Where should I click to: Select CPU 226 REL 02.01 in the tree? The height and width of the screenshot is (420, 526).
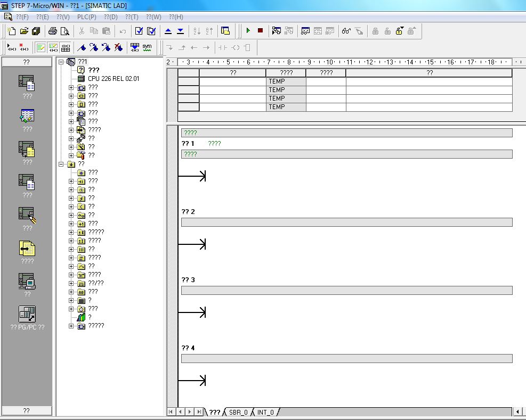coord(114,79)
